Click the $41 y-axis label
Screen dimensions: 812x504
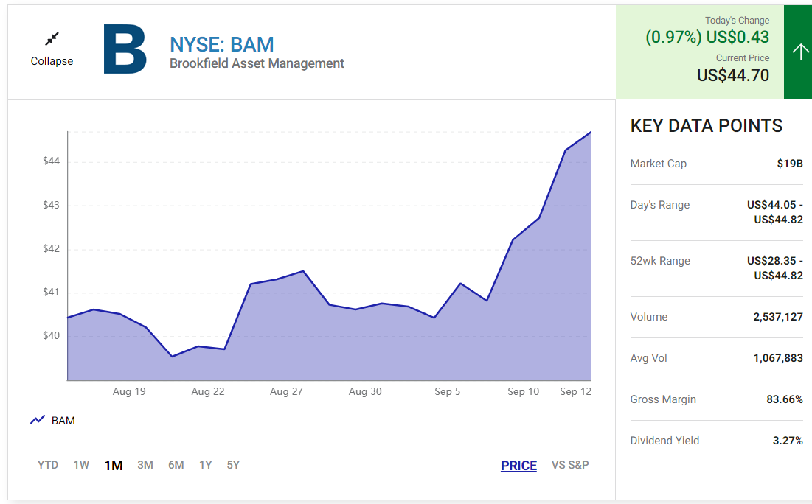[52, 293]
